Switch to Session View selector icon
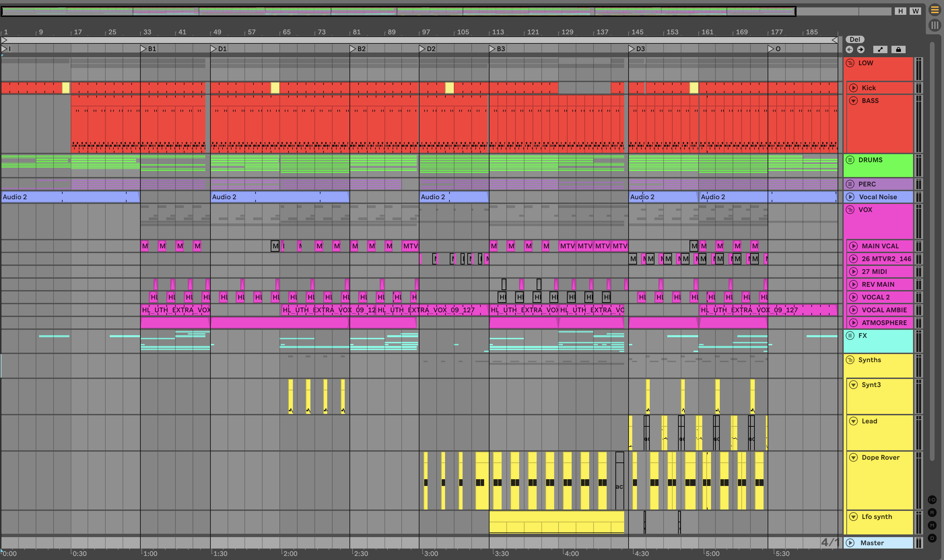Screen dimensions: 944x560 click(935, 25)
